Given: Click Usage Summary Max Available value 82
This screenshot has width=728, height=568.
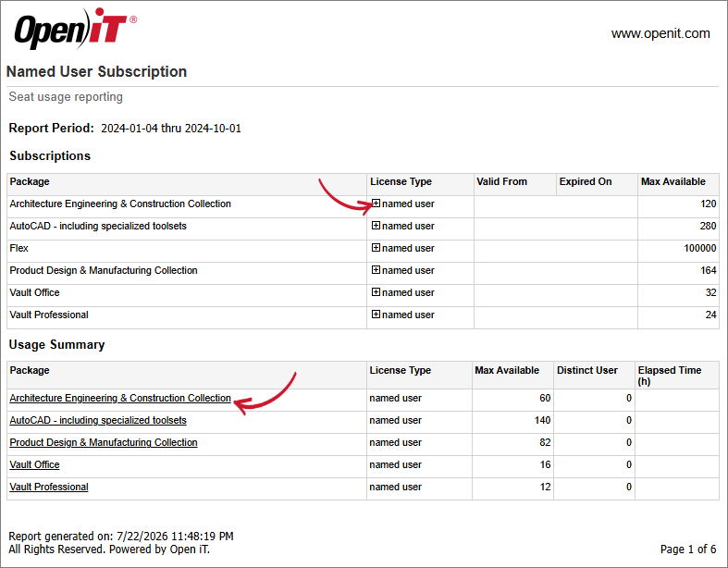Looking at the screenshot, I should click(x=545, y=442).
